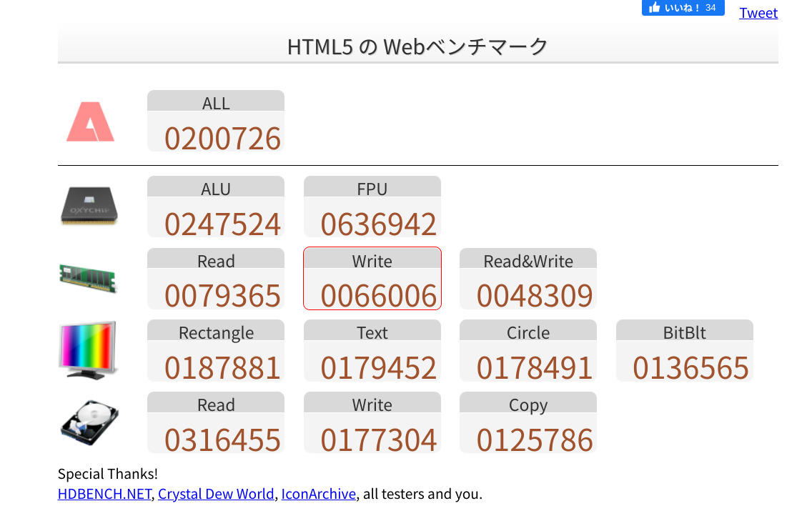Open the HDBENCH.NET link
Viewport: 812px width, 516px height.
tap(104, 494)
